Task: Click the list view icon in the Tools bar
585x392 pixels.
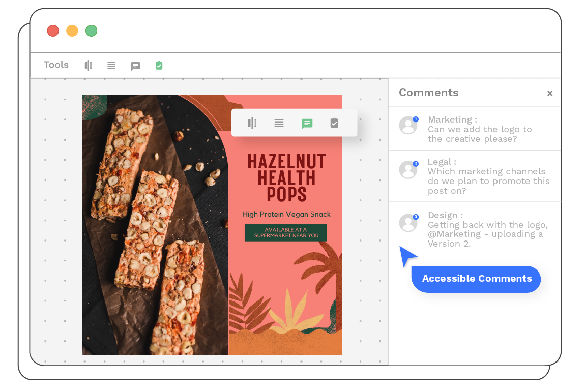Action: coord(111,65)
